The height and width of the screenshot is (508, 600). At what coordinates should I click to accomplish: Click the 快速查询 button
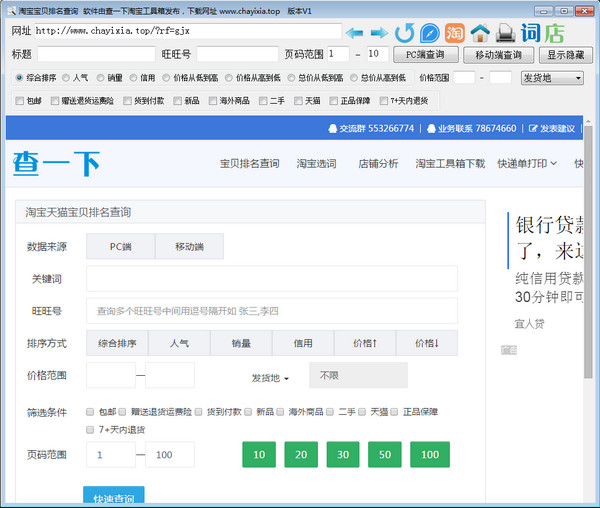(x=114, y=495)
